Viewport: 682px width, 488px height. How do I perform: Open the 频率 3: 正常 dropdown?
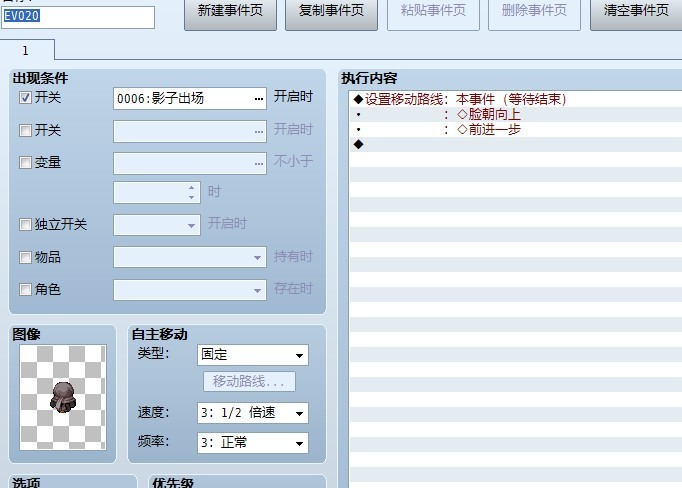[x=253, y=443]
